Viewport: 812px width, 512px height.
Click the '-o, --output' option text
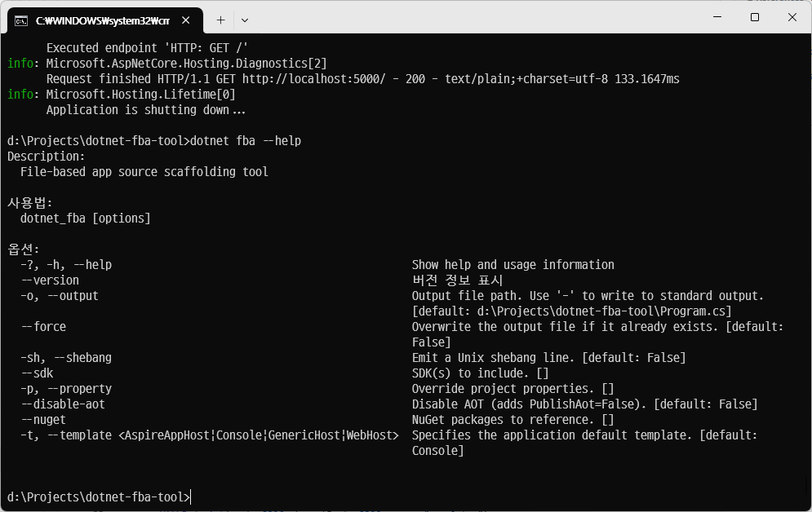click(60, 296)
